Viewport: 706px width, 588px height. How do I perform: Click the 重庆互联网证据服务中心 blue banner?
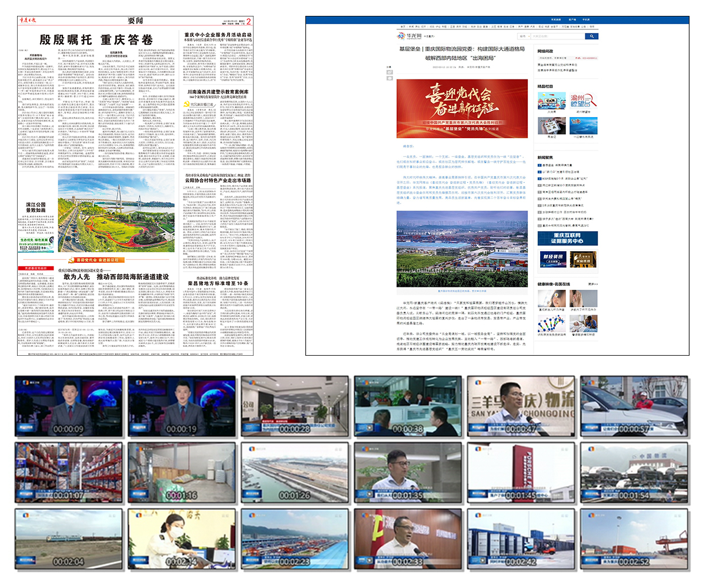point(567,238)
